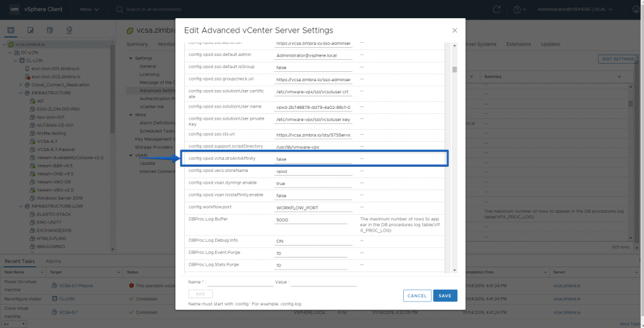Open the Administrator@VSPHERE.LOCAL user dropdown
Viewport: 644px width, 328px height.
tap(575, 9)
